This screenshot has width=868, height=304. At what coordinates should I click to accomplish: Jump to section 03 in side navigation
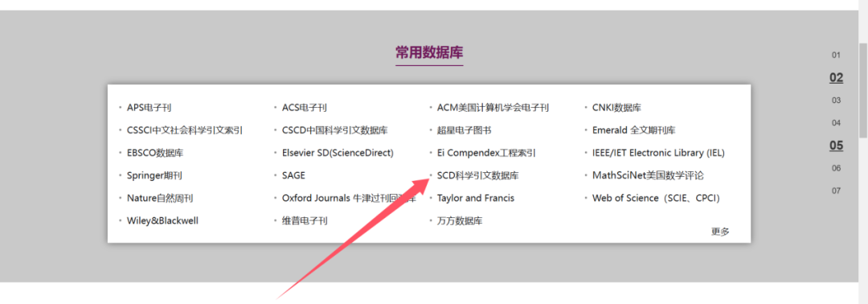tap(836, 101)
